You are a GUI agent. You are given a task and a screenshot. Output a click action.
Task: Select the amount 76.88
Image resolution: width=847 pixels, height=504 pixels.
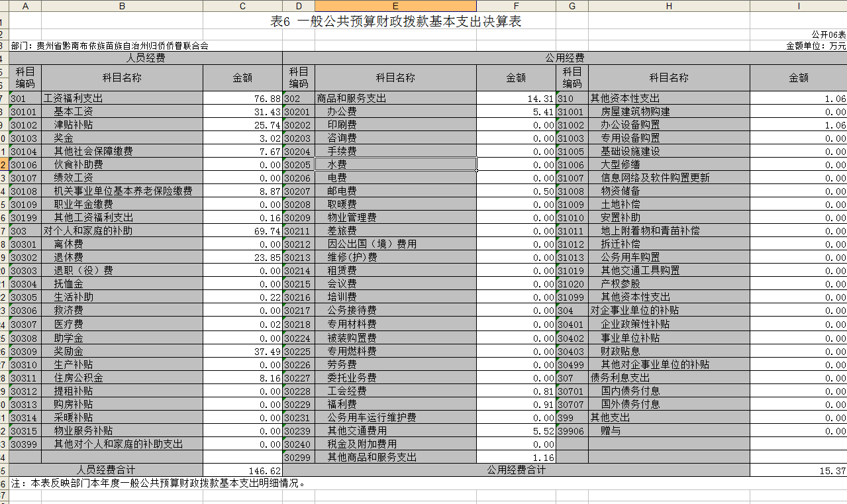coord(242,98)
